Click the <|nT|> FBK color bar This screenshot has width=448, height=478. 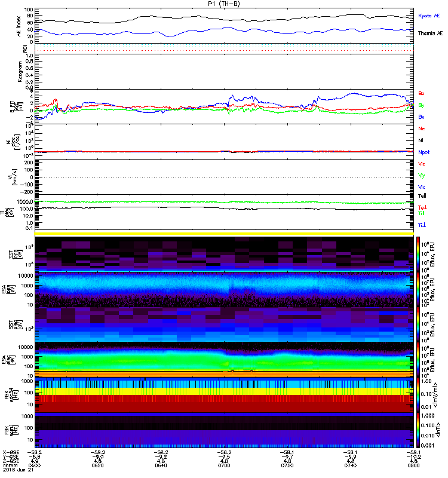(x=418, y=430)
